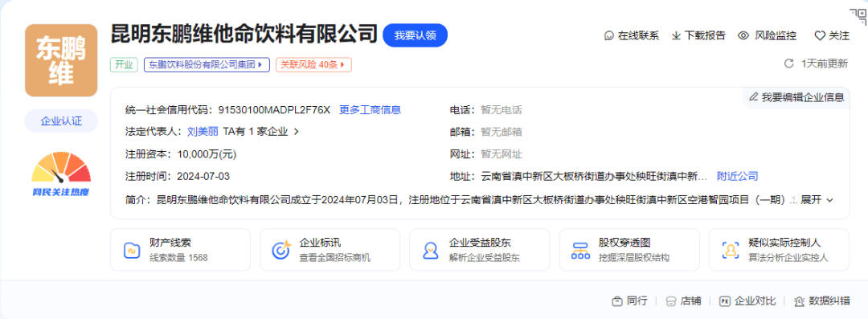
Task: Click the 企业受益股东 person icon
Action: point(431,251)
